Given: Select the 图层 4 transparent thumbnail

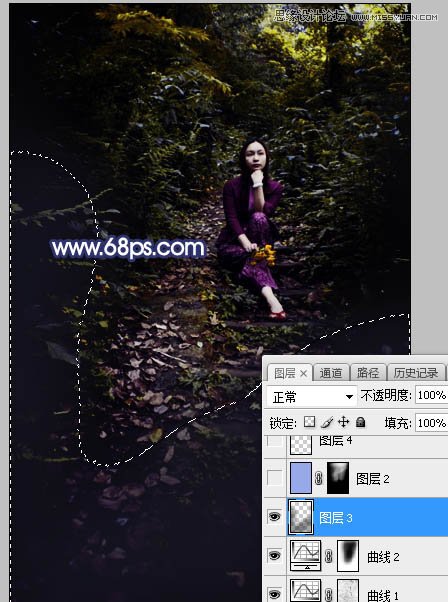Looking at the screenshot, I should 301,445.
